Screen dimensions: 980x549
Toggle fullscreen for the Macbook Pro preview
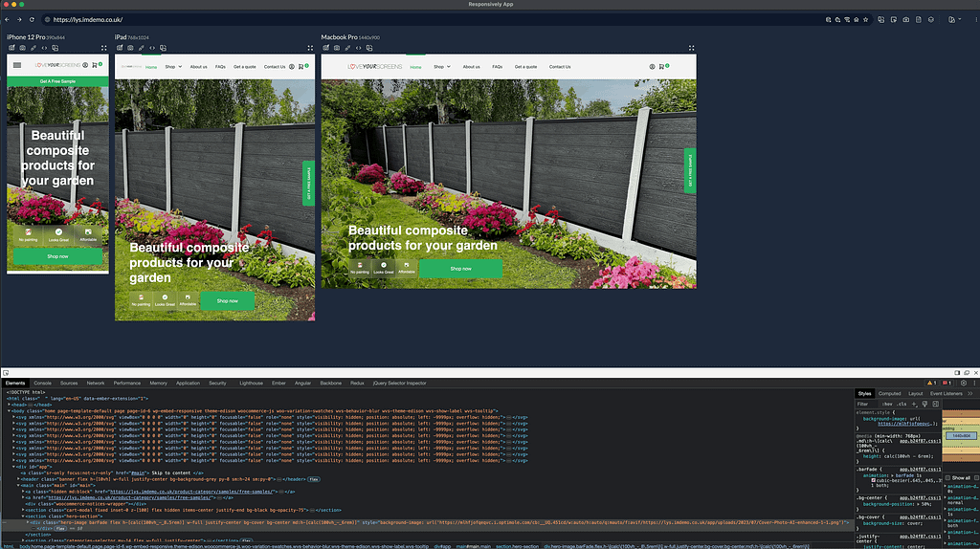pos(691,48)
